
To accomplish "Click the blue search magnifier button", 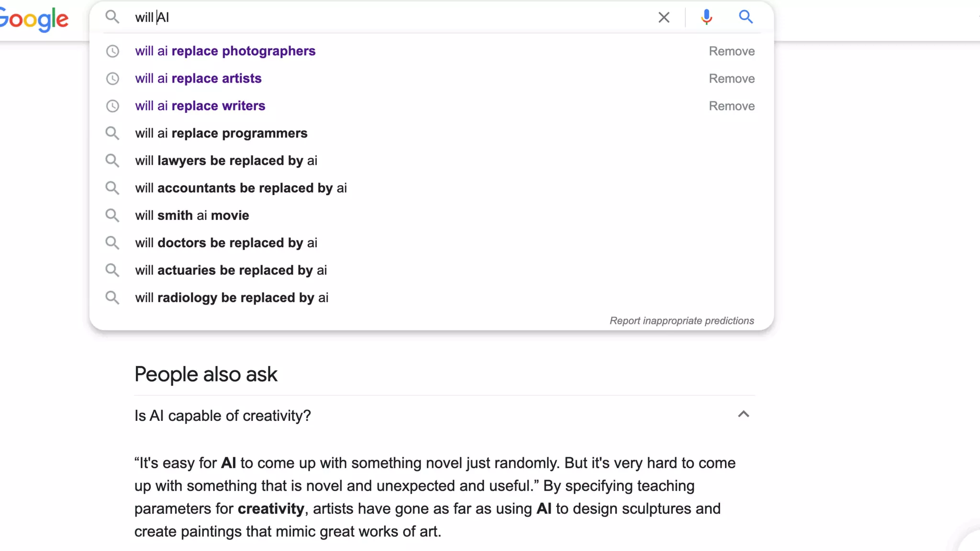I will 746,17.
